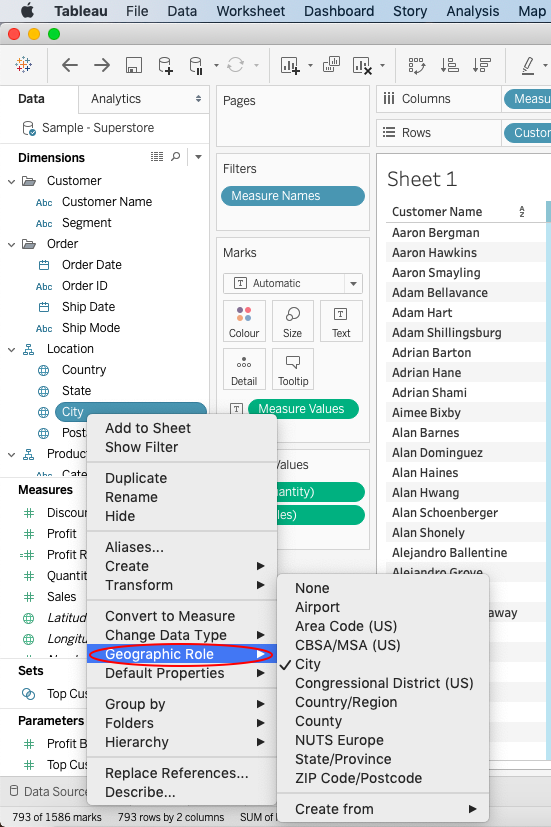Click the view data grid icon in Dimensions
The height and width of the screenshot is (827, 551).
[x=157, y=157]
